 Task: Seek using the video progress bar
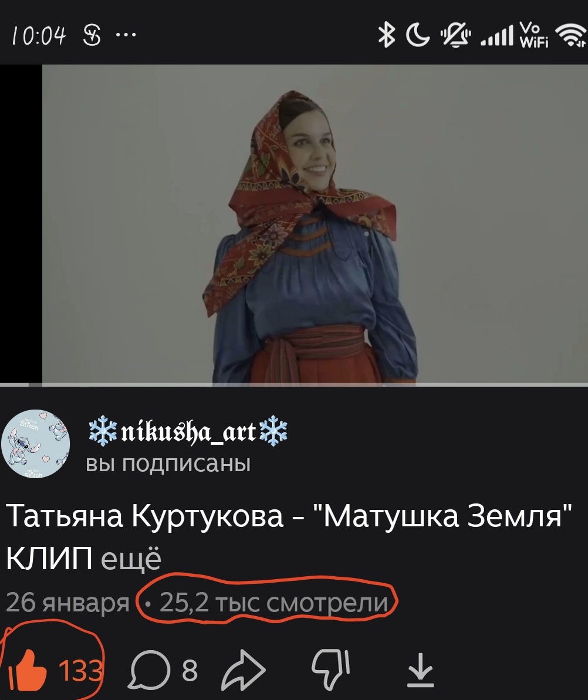click(x=294, y=384)
